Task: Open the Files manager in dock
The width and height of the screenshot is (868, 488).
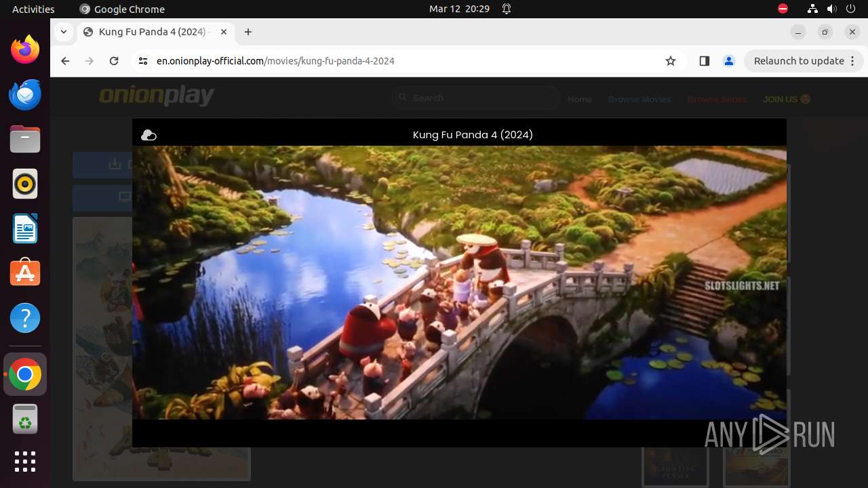Action: (x=25, y=139)
